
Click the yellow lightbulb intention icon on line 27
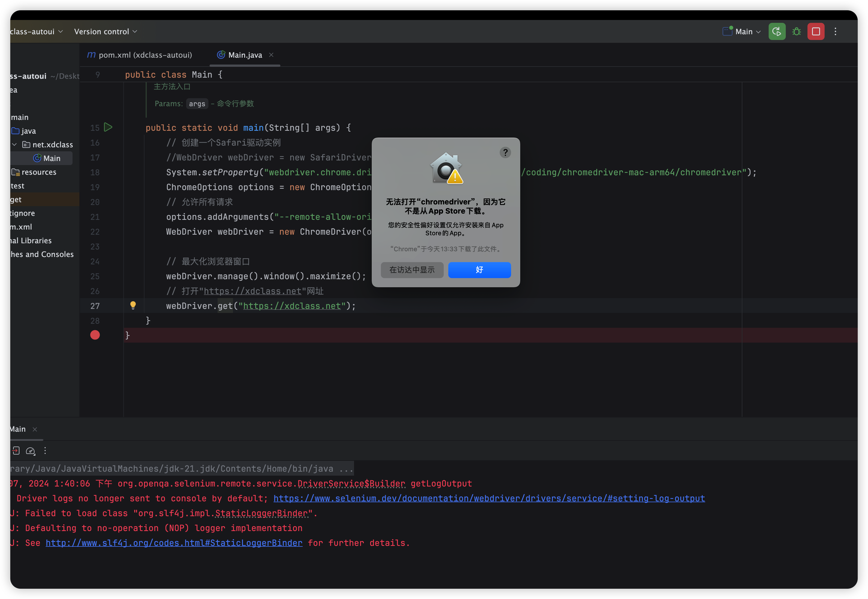[x=133, y=305]
